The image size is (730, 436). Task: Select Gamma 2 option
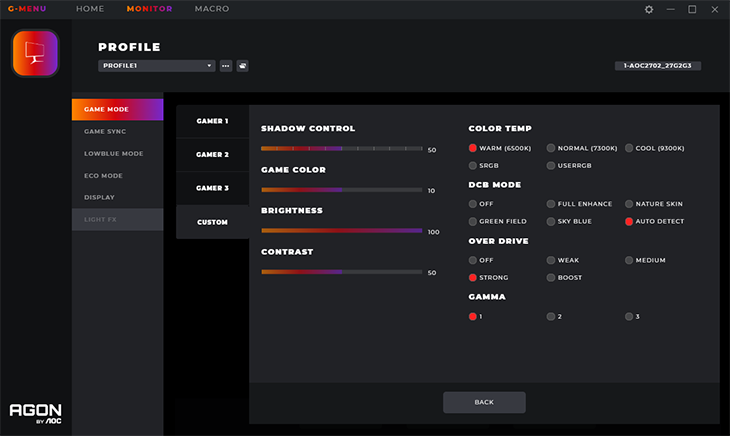coord(554,316)
